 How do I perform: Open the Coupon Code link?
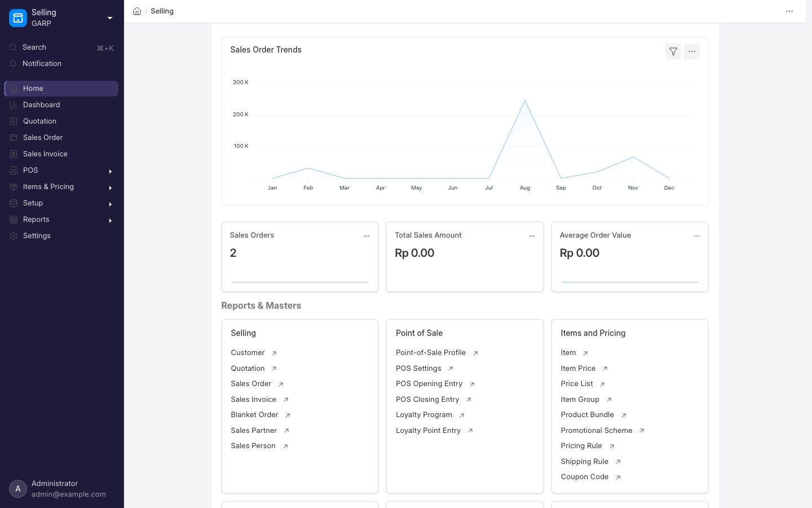584,477
